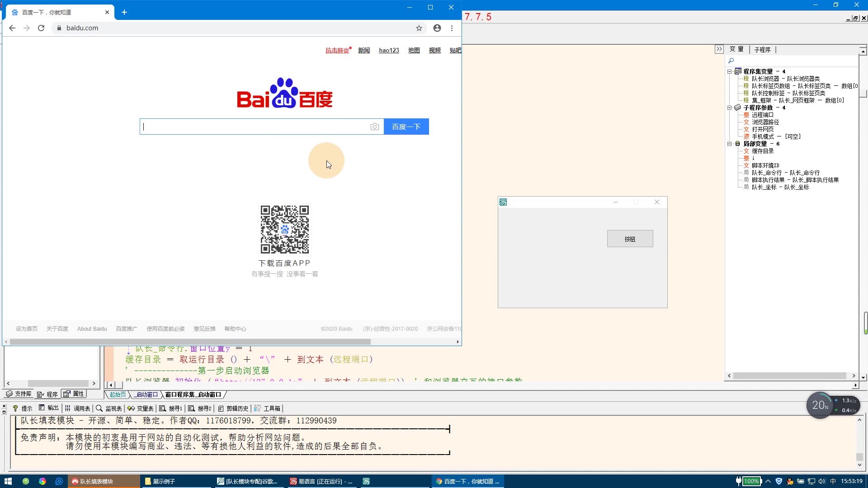
Task: Open the 输出 output tab
Action: coord(49,408)
